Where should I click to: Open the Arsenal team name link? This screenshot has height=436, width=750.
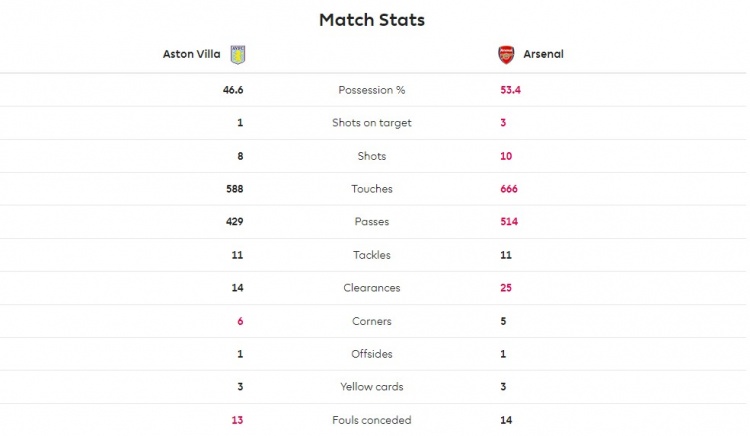[543, 54]
